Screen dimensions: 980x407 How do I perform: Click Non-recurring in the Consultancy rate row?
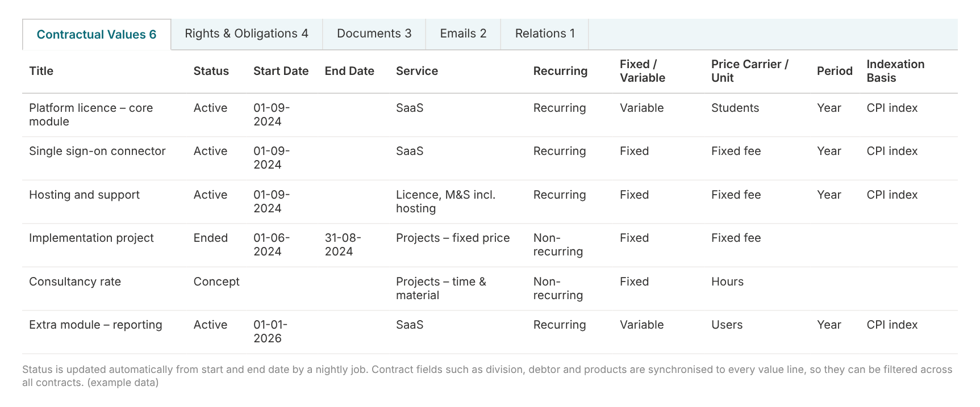[558, 288]
